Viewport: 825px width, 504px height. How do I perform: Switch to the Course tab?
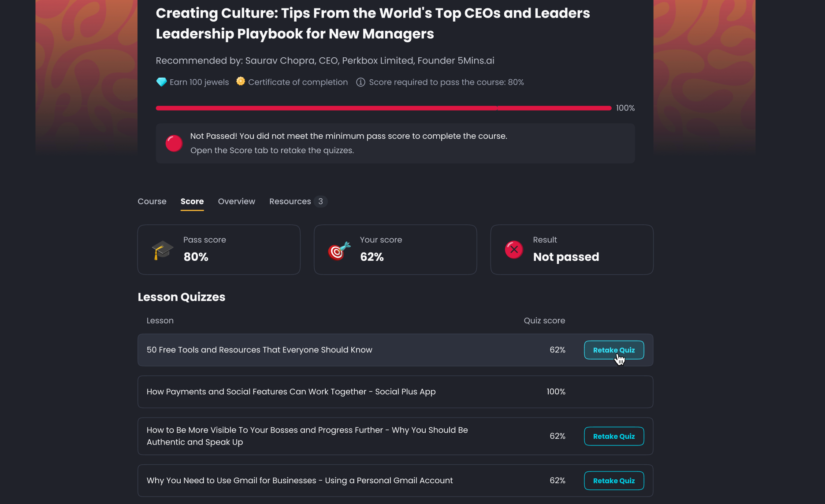152,201
